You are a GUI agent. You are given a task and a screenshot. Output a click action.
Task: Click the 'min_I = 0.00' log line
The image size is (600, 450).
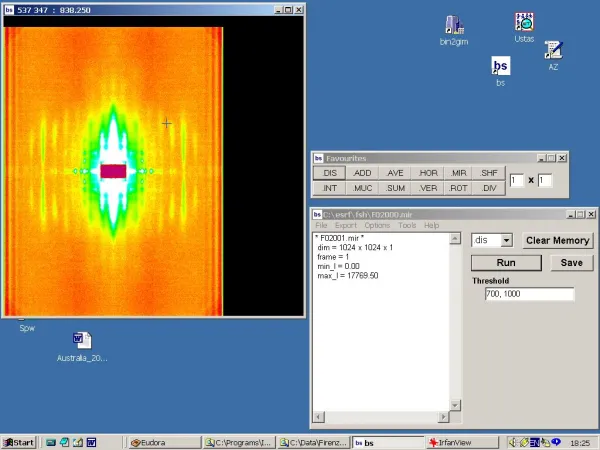[338, 266]
